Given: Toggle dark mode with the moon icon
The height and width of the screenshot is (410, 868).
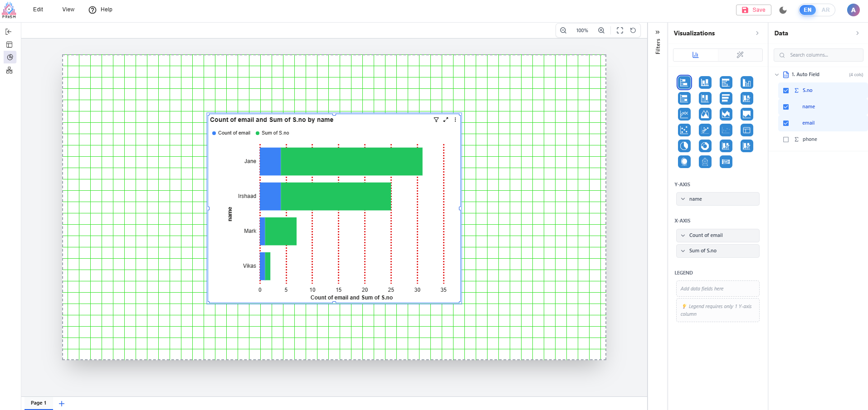Looking at the screenshot, I should [783, 10].
